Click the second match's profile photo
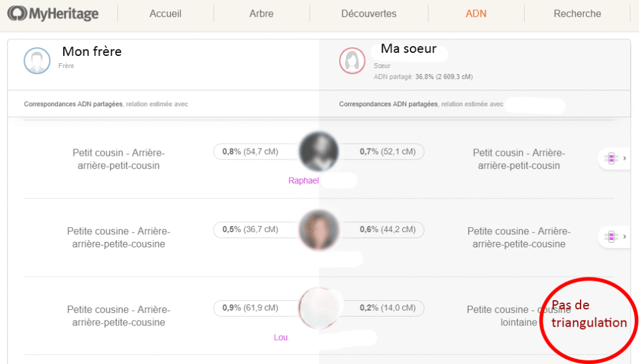639x364 pixels. [x=318, y=230]
